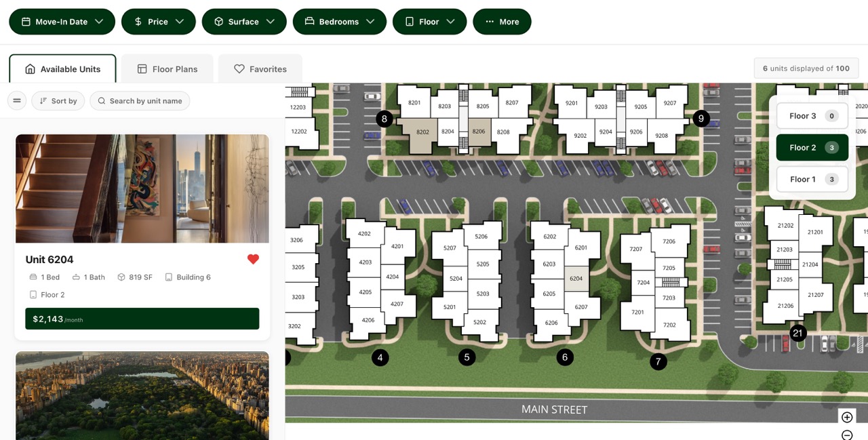Screen dimensions: 868x440
Task: Switch to the Favorites tab
Action: pos(260,68)
